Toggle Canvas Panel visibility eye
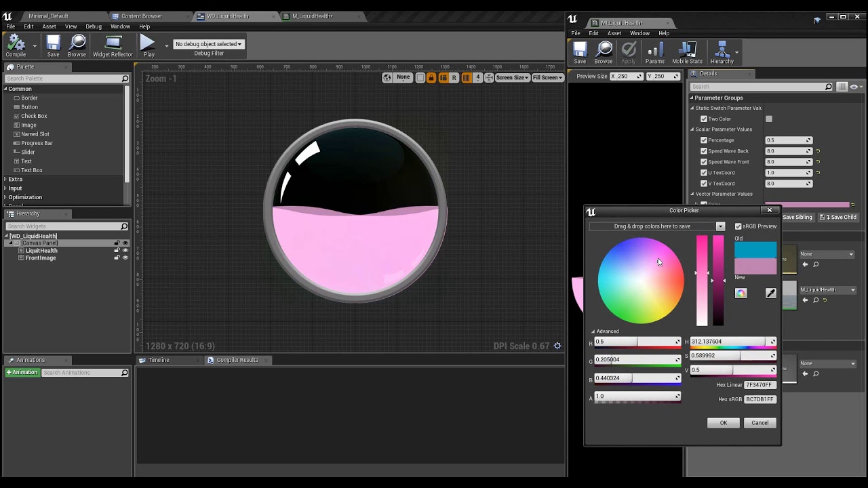 click(125, 243)
